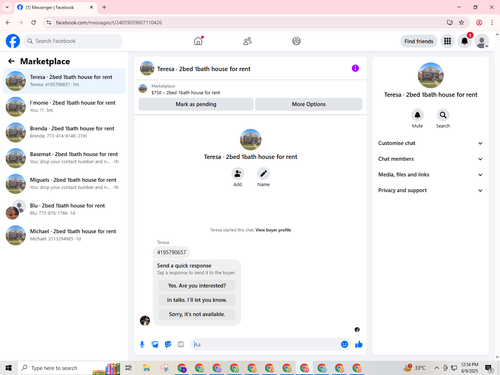Record a voice clip with microphone icon

142,344
